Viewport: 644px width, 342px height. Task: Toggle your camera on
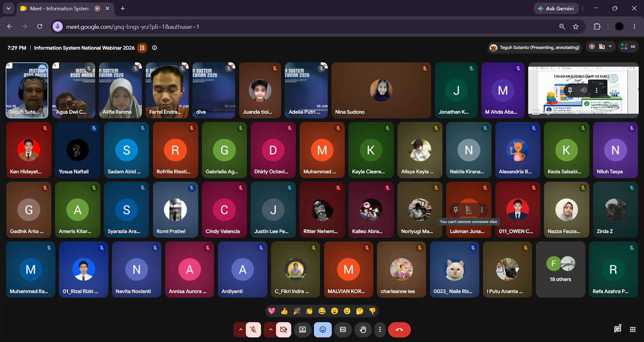click(x=284, y=330)
